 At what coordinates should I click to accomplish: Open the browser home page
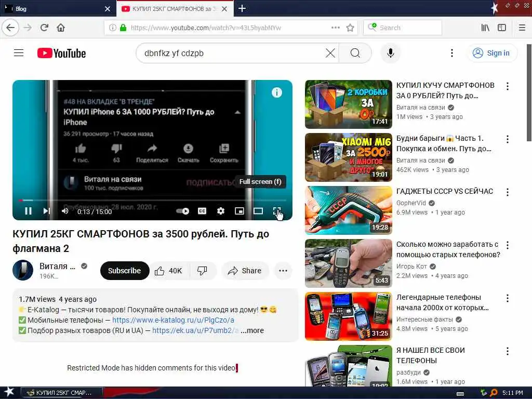tap(61, 28)
